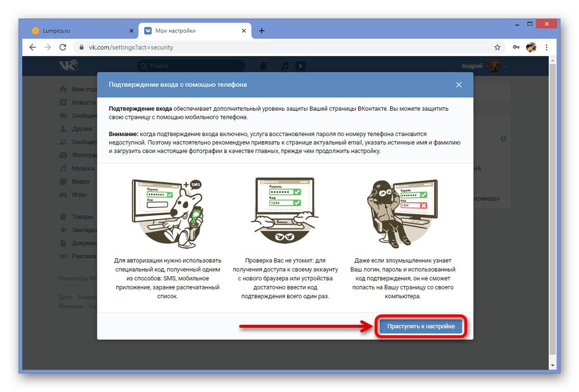Click the VK logo in the header

point(68,65)
